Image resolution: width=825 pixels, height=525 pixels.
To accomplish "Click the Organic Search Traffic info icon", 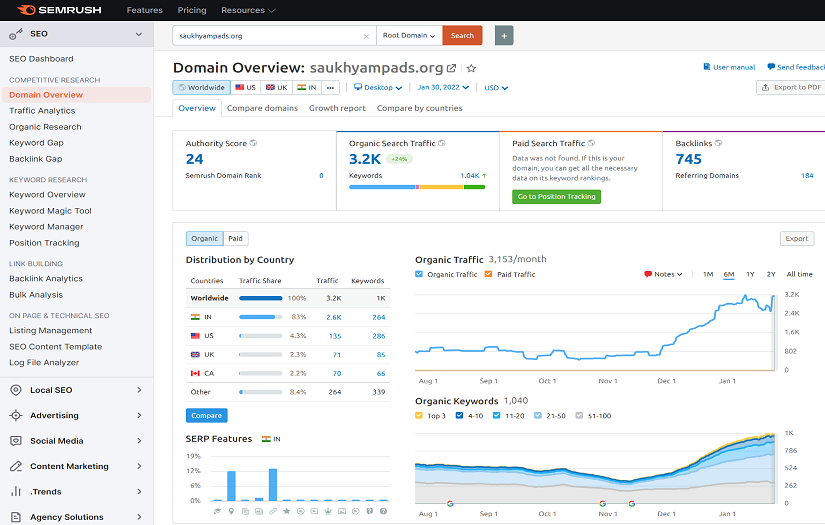I will (442, 143).
